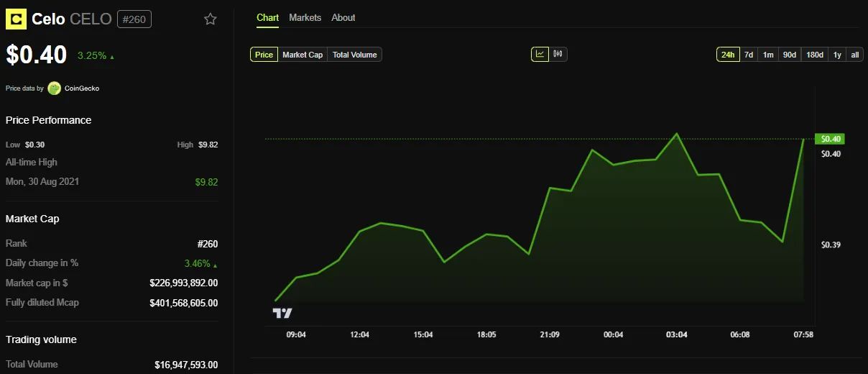Image resolution: width=868 pixels, height=374 pixels.
Task: Set the chart range to 180d
Action: [x=815, y=55]
